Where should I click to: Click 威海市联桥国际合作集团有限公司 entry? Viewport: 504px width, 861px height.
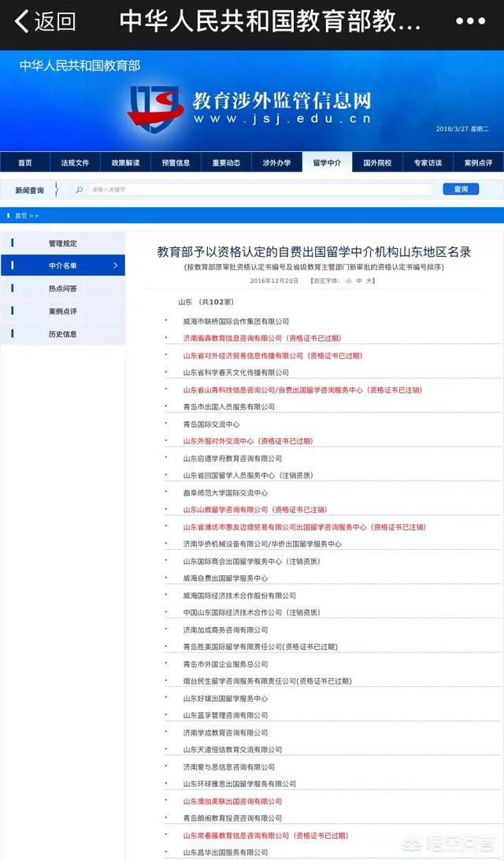[x=235, y=321]
